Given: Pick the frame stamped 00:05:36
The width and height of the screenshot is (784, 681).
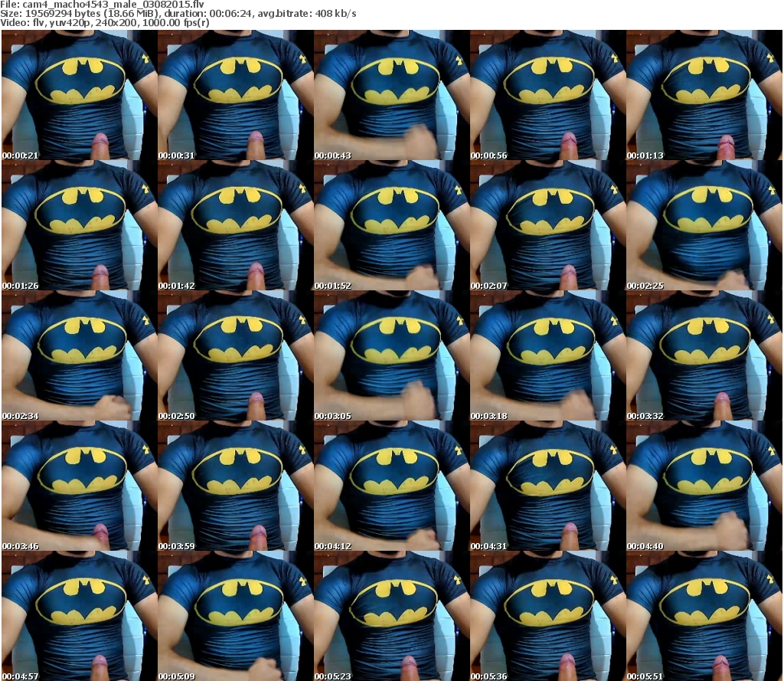Looking at the screenshot, I should tap(548, 615).
